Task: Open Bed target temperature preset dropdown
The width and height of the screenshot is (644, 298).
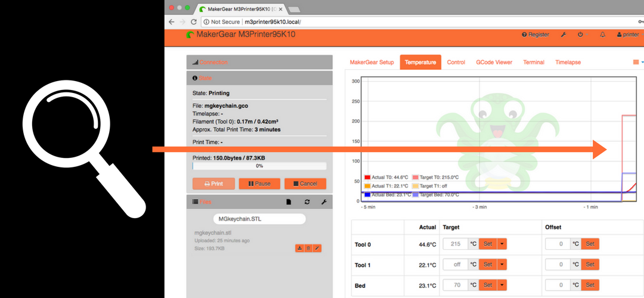Action: coord(502,285)
